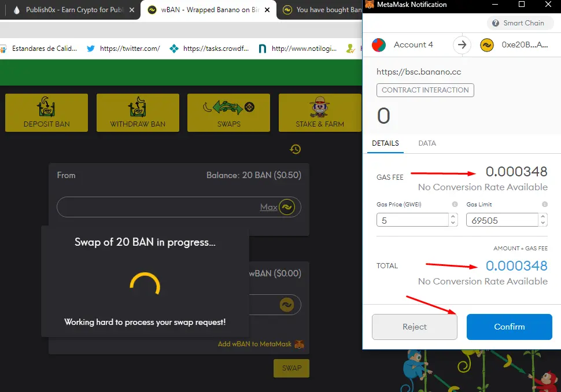This screenshot has height=392, width=561.
Task: Open the DEPOSIT BAN section
Action: pyautogui.click(x=46, y=113)
